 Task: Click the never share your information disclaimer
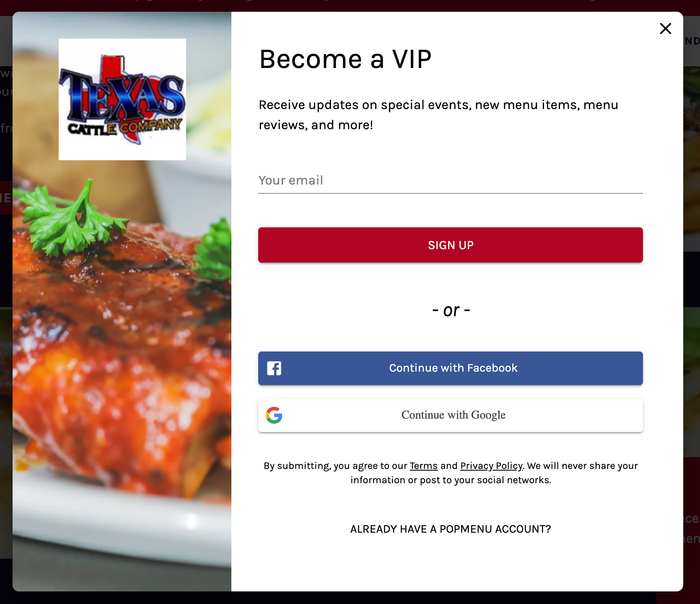pos(451,473)
